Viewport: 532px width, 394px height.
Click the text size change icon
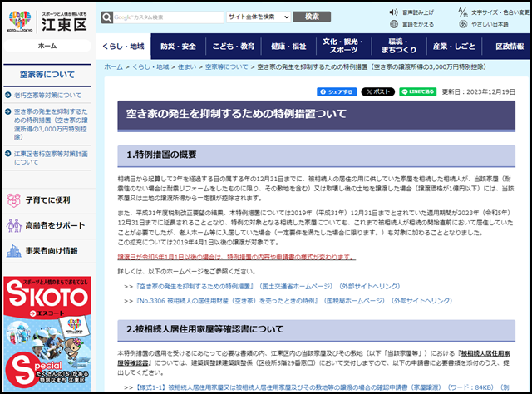coord(463,12)
